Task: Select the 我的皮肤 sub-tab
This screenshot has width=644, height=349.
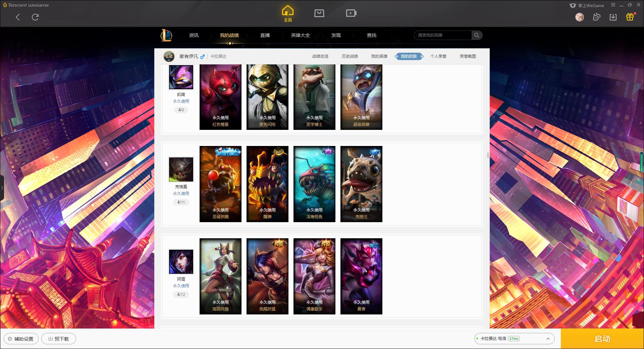Action: (x=409, y=56)
